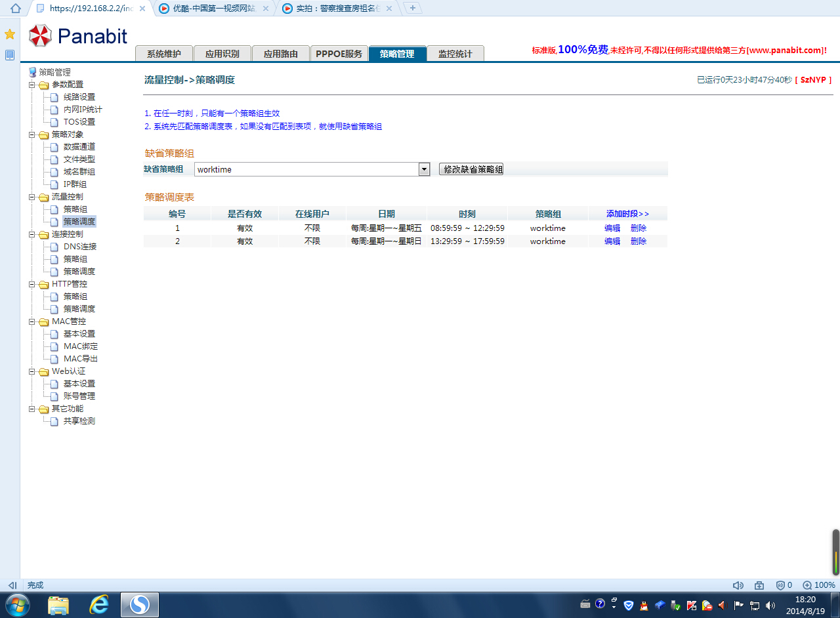Click the Panabit logo icon
840x618 pixels.
point(40,35)
